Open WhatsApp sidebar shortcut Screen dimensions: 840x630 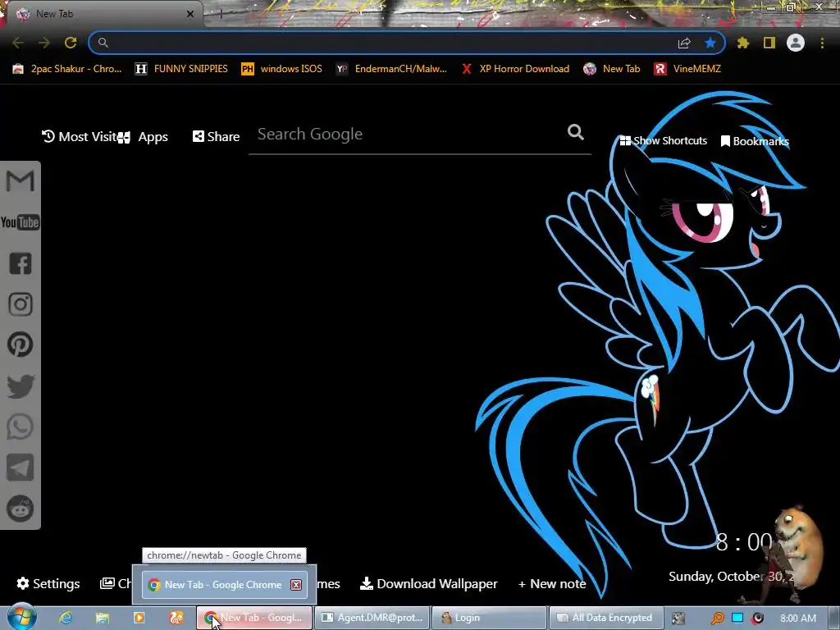coord(21,427)
